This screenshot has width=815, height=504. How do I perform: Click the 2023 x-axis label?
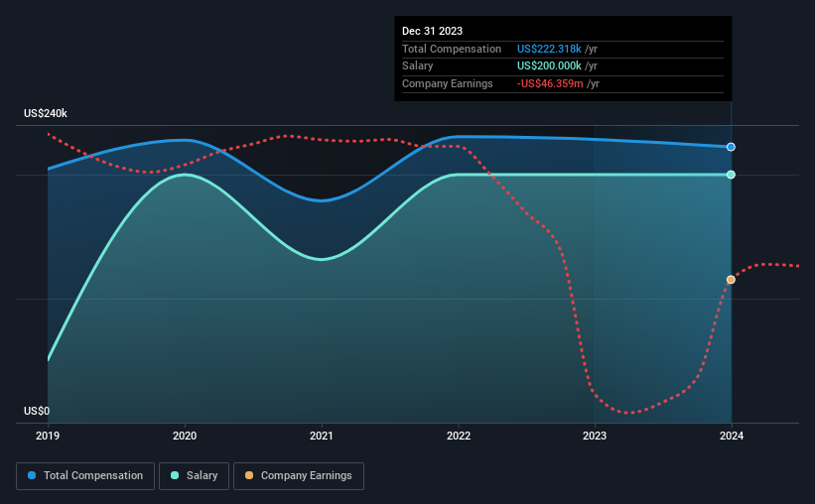[595, 436]
